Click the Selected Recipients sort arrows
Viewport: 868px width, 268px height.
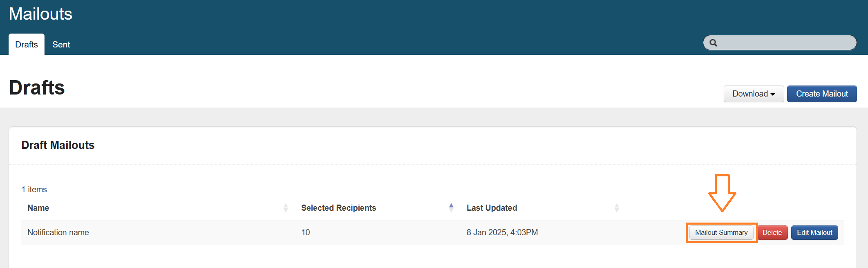(451, 207)
